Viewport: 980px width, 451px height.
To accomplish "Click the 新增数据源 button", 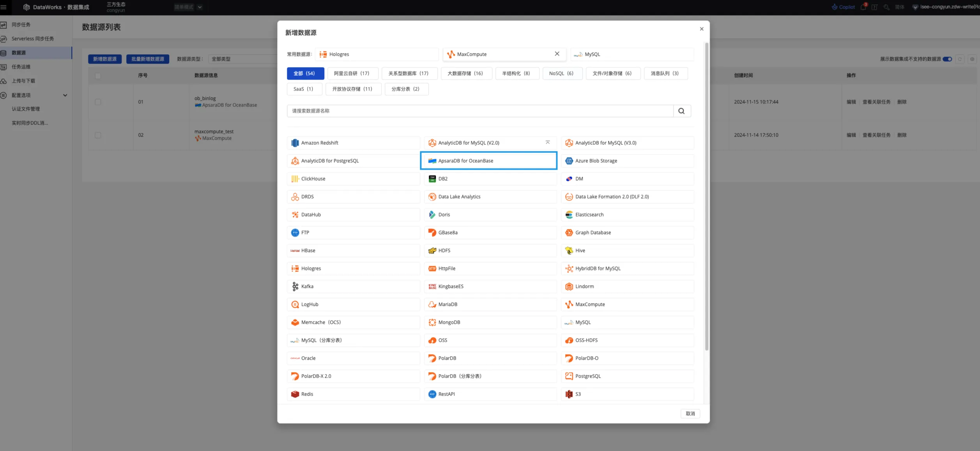I will pos(105,59).
